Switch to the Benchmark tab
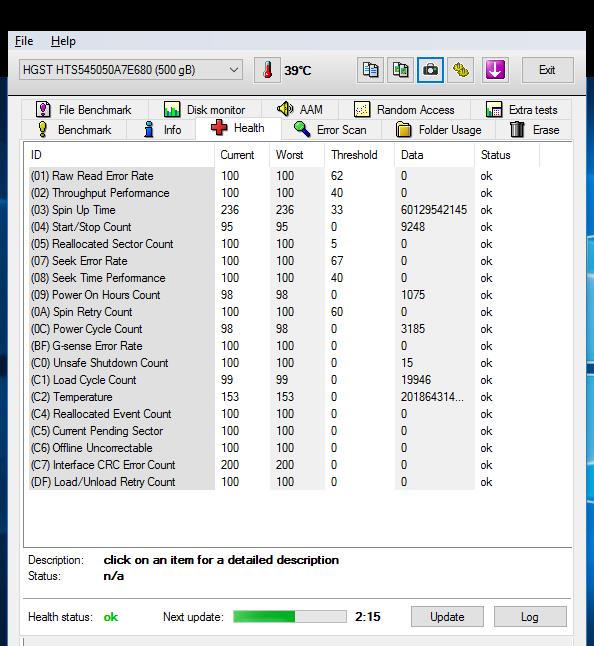Screen dimensions: 594x646 click(74, 130)
